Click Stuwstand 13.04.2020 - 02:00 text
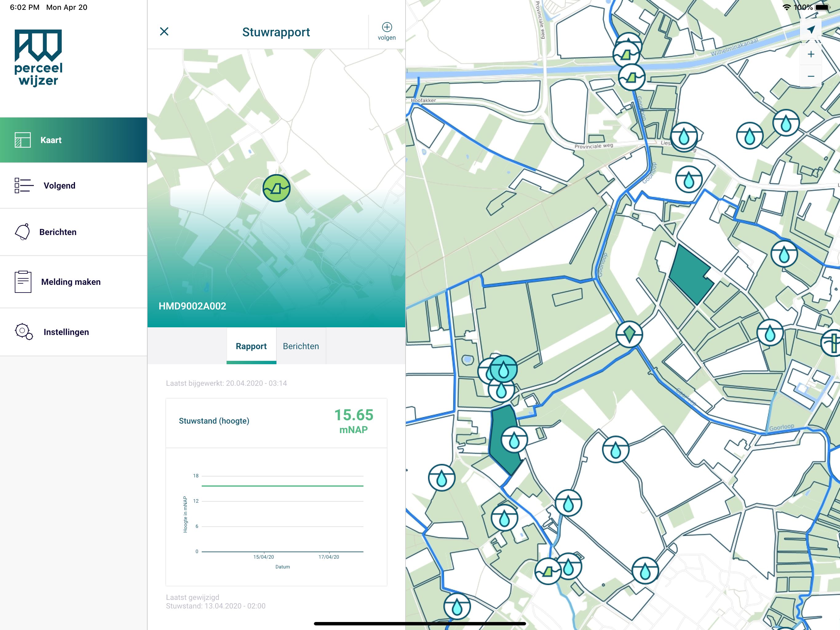This screenshot has height=630, width=840. pos(215,606)
